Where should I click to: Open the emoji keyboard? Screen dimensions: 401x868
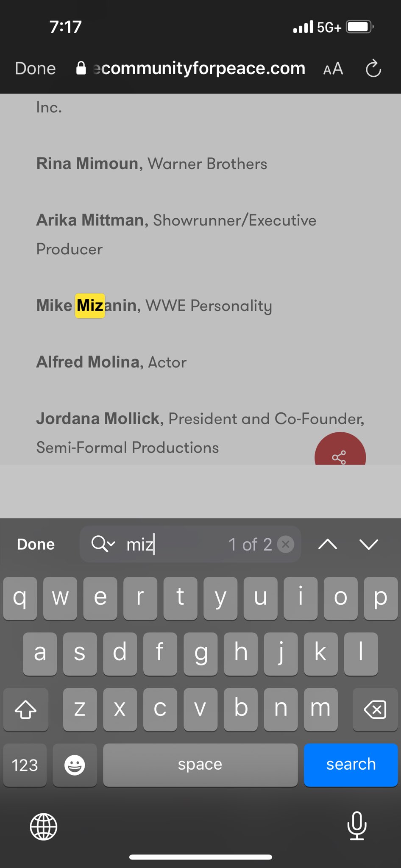coord(75,765)
